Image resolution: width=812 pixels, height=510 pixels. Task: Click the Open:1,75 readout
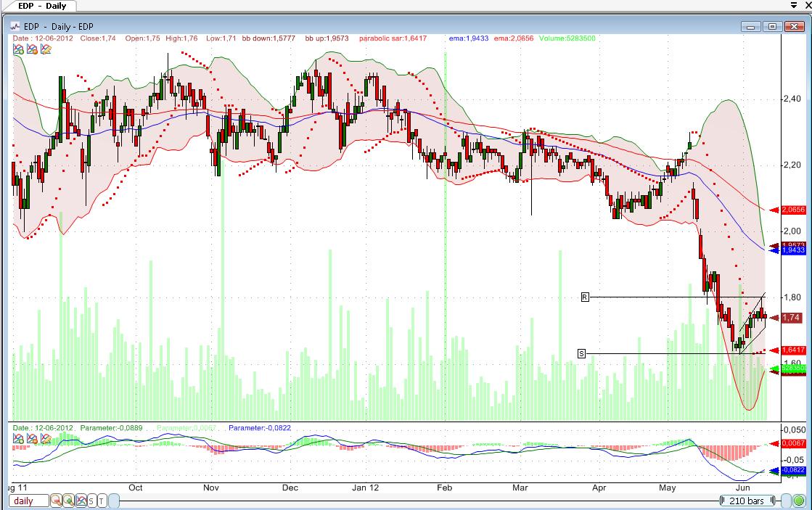(x=142, y=38)
